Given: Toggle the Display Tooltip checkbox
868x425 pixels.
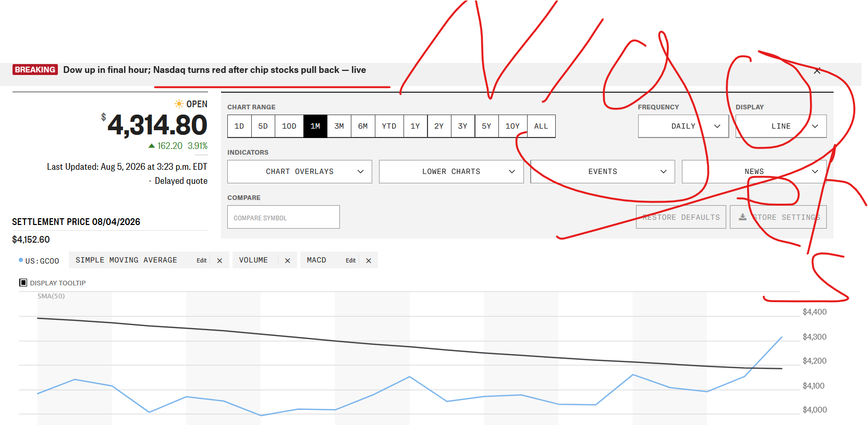Looking at the screenshot, I should (x=23, y=283).
